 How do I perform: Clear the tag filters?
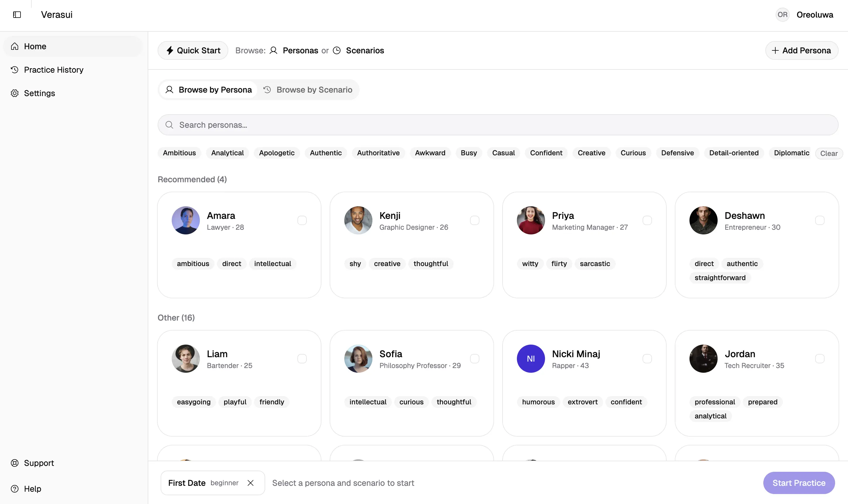[x=829, y=154]
